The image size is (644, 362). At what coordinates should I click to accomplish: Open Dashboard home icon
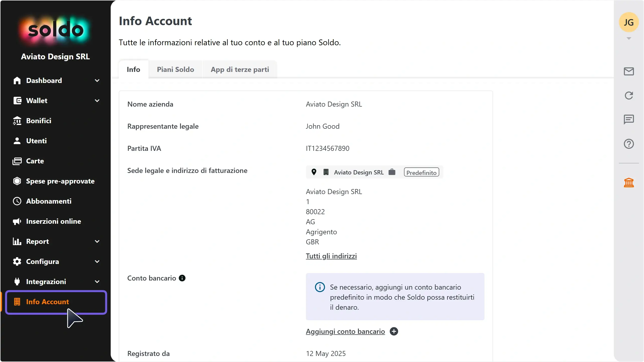coord(17,80)
